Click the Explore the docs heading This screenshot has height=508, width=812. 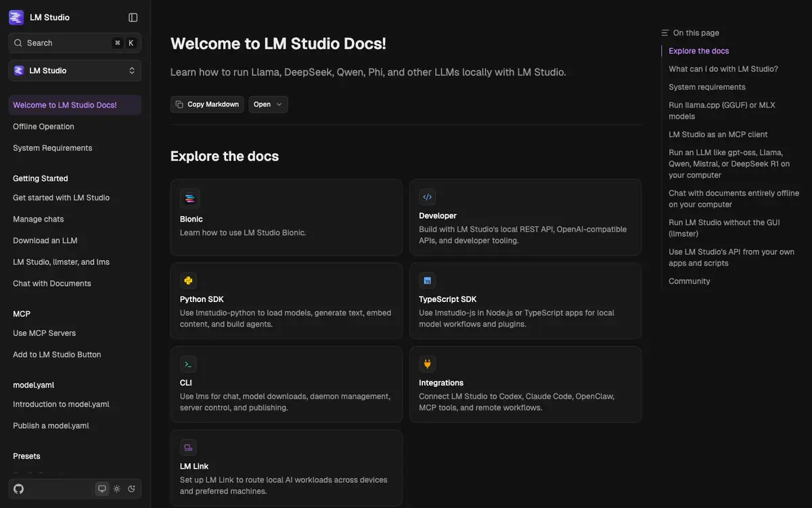point(225,156)
